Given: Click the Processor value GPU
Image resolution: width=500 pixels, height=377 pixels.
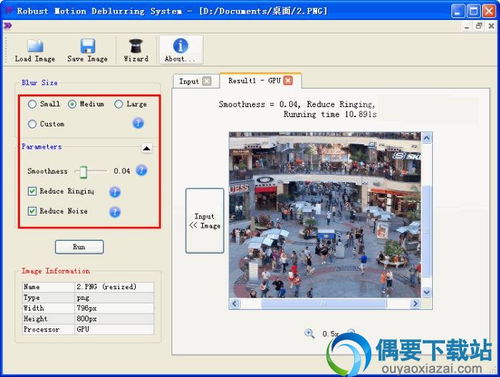Looking at the screenshot, I should [83, 329].
